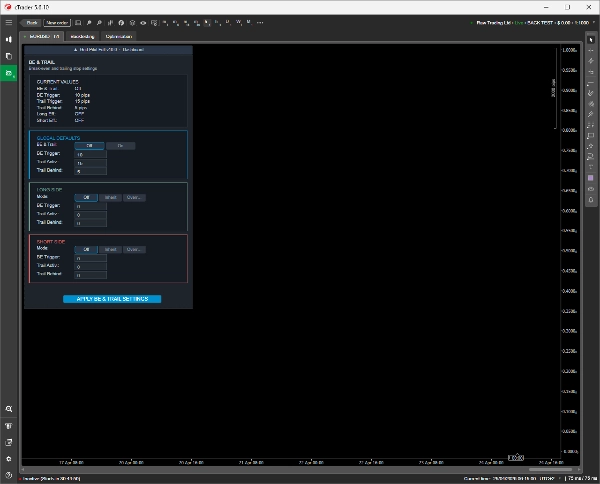This screenshot has height=484, width=600.
Task: Pick the purple drawing color swatch
Action: 591,178
